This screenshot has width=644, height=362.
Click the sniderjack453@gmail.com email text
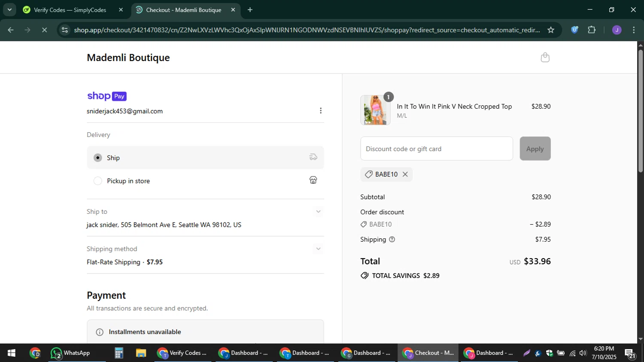[x=125, y=111]
